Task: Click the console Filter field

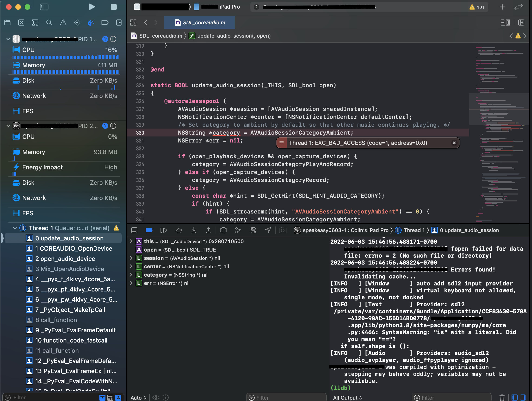Action: [451, 397]
